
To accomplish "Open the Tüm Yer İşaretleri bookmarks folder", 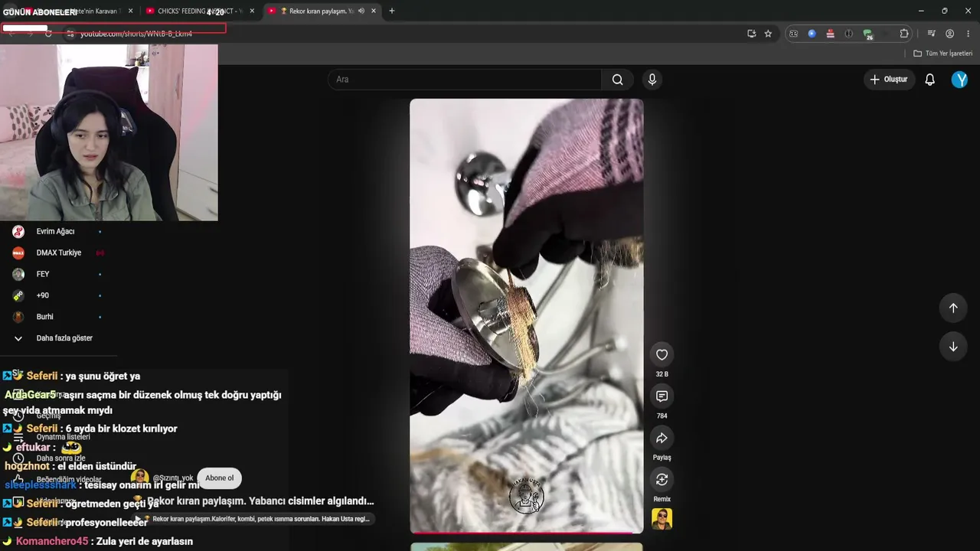I will pyautogui.click(x=942, y=54).
